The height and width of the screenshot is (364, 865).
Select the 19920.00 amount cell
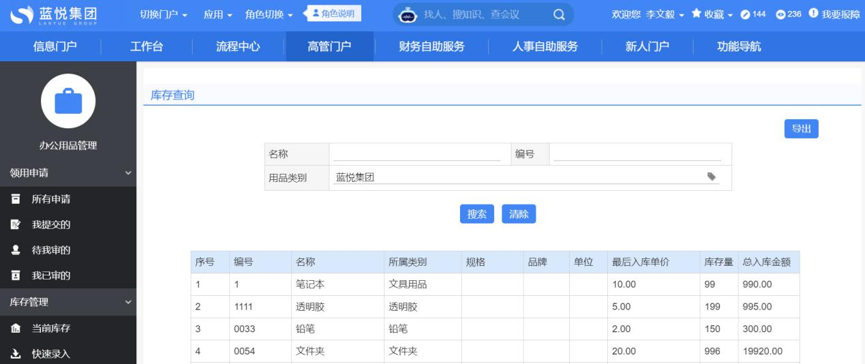pos(768,351)
